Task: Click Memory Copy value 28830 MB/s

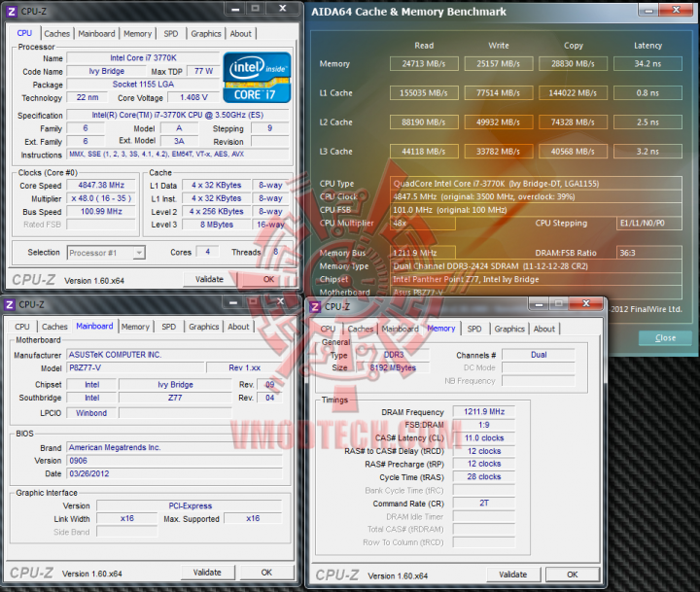Action: coord(573,64)
